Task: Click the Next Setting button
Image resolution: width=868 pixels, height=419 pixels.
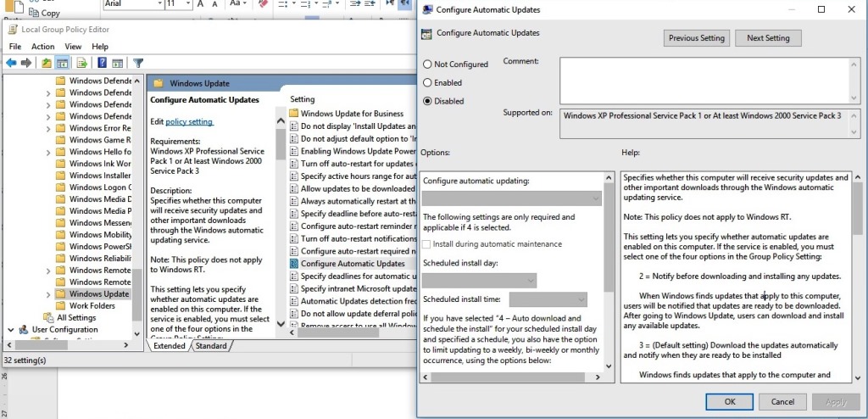Action: click(x=768, y=38)
